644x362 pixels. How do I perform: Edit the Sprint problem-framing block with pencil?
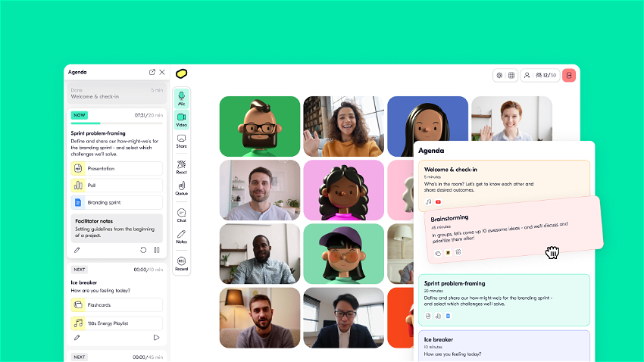pos(77,250)
